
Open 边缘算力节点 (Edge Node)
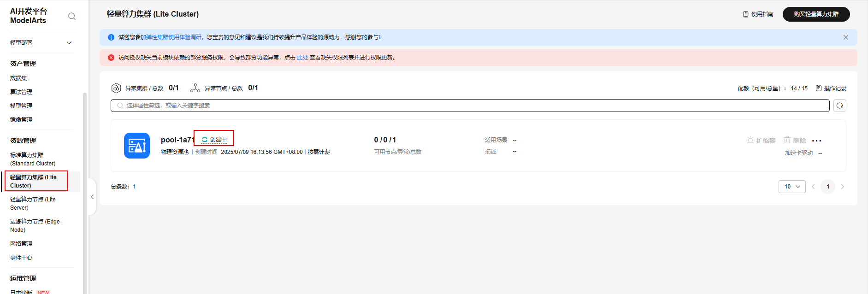35,226
